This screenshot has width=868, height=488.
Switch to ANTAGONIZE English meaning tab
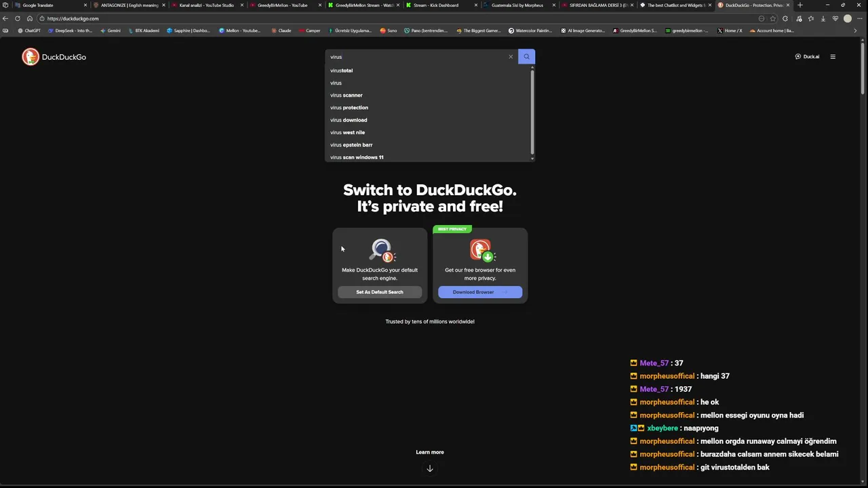(x=129, y=5)
